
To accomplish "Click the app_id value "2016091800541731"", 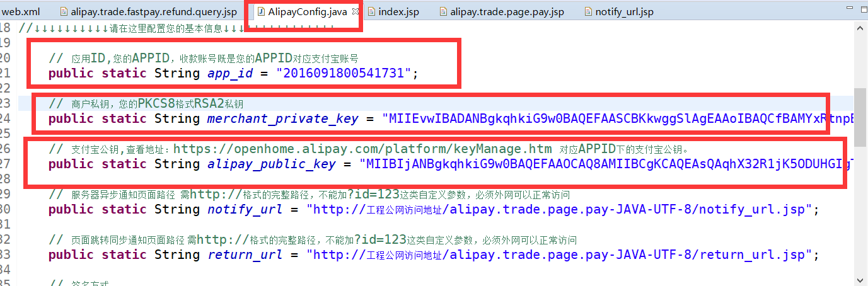I will [344, 73].
